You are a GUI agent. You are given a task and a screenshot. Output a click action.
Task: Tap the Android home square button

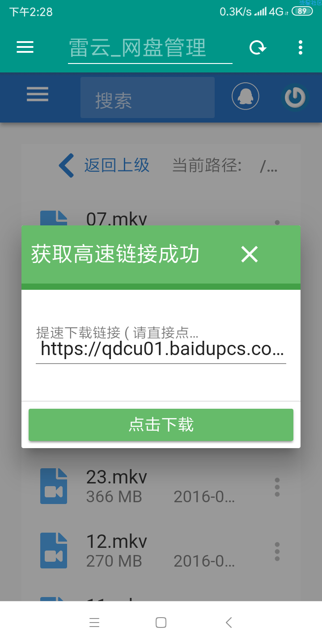161,623
